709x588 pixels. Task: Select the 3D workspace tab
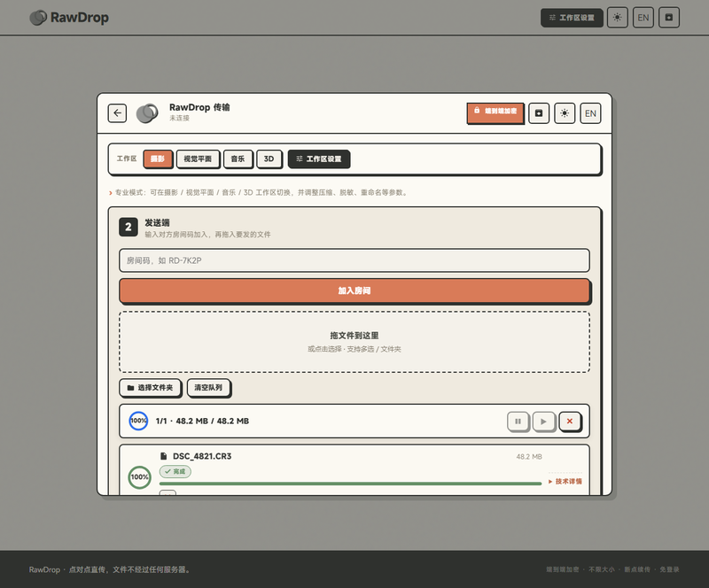click(269, 159)
